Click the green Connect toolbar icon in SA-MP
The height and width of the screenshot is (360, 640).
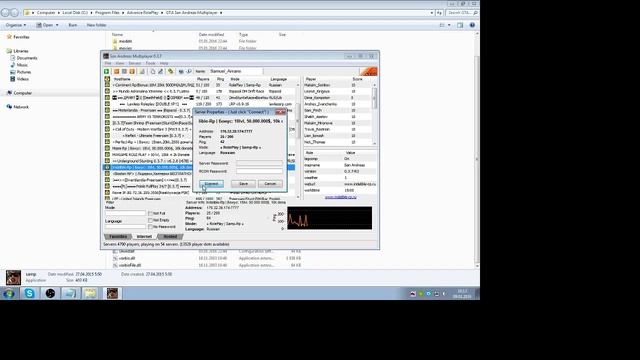click(x=107, y=71)
